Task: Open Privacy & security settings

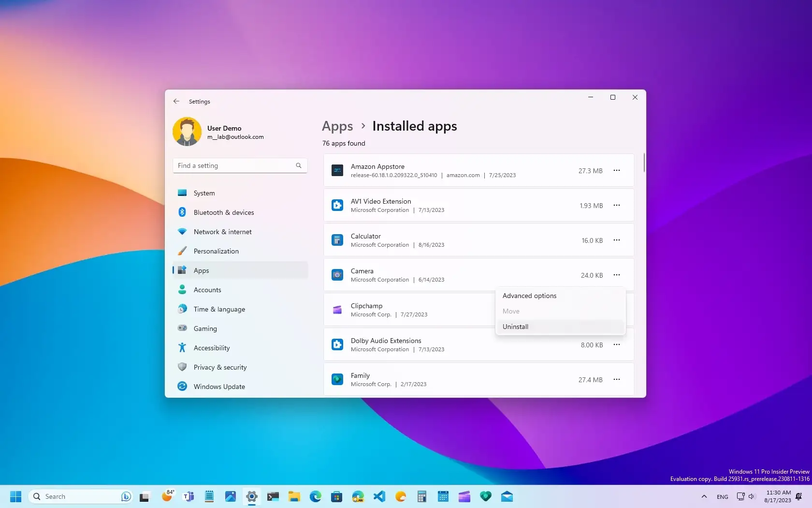Action: click(x=220, y=367)
